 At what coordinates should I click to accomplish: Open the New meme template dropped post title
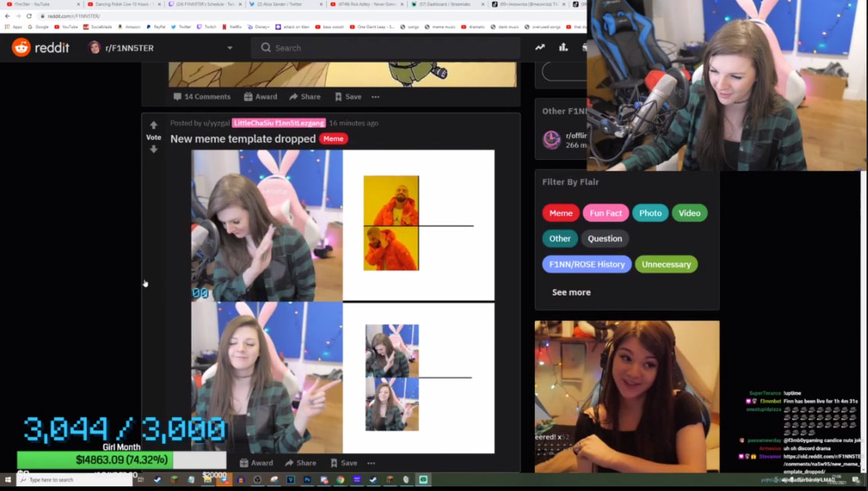pyautogui.click(x=243, y=139)
